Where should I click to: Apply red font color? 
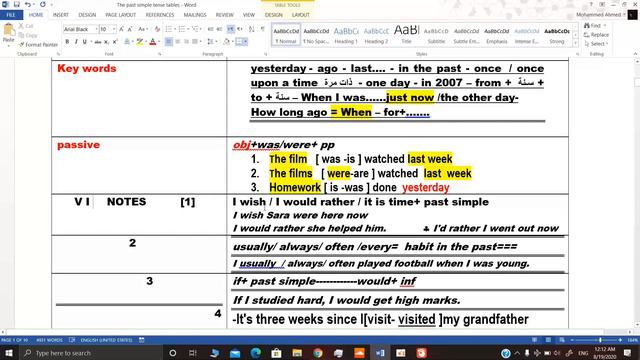tap(153, 42)
